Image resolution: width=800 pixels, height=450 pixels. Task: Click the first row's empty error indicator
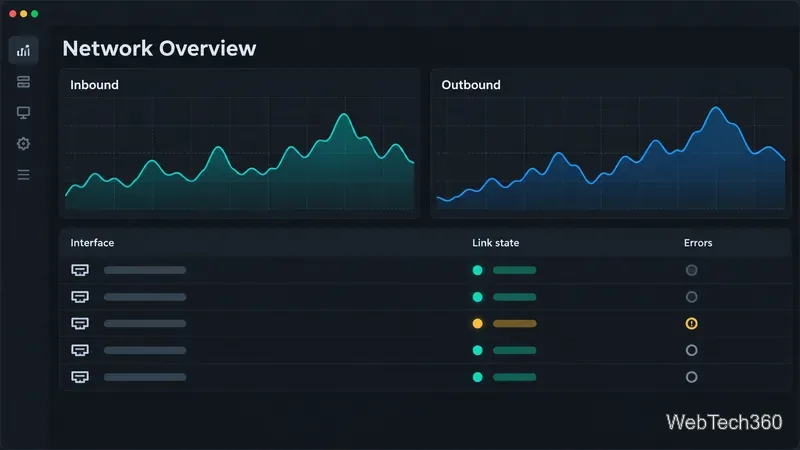pos(691,270)
